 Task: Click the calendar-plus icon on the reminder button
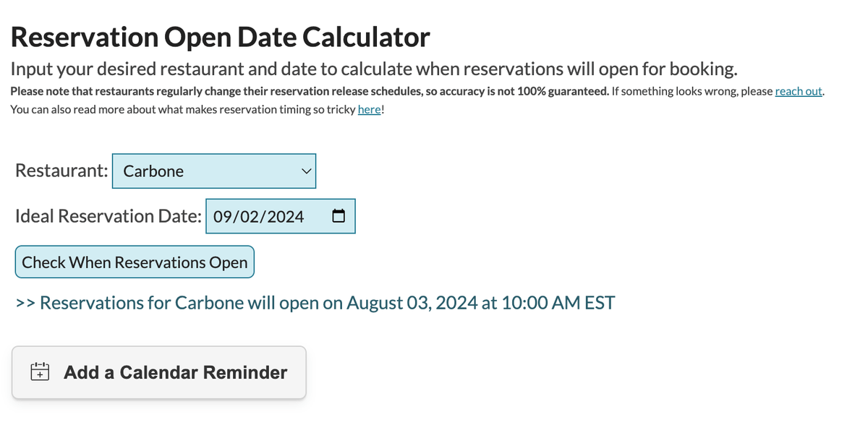point(39,372)
